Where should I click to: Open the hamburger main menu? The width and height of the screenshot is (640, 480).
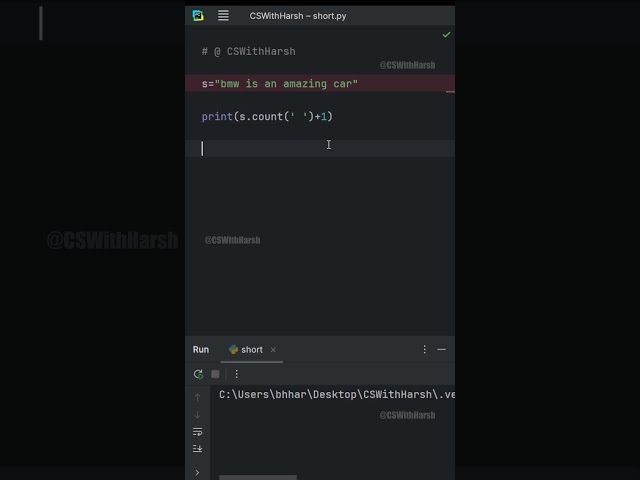pyautogui.click(x=223, y=16)
